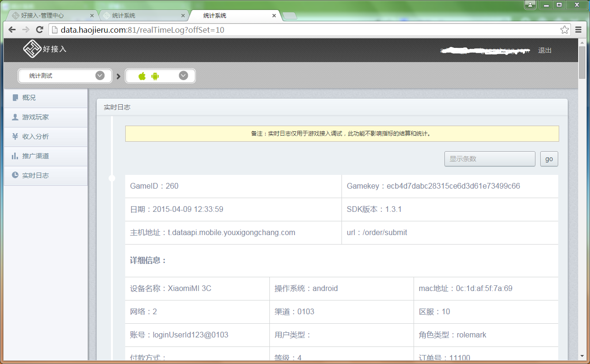
Task: Click inside the 显示条数 input field
Action: tap(489, 159)
